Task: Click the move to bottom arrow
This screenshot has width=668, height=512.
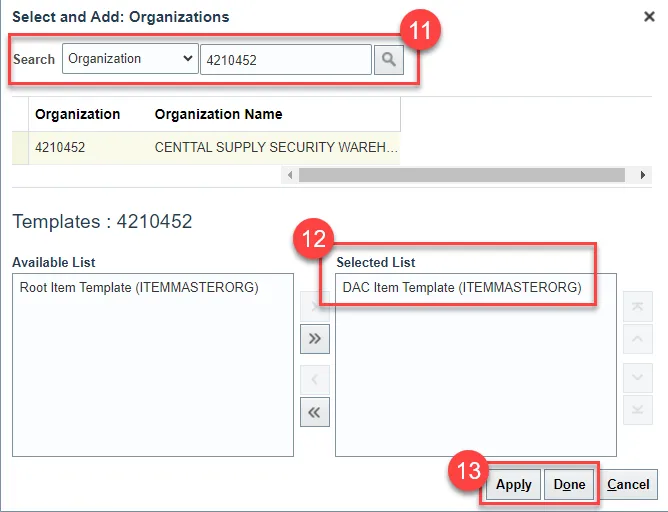Action: [637, 411]
